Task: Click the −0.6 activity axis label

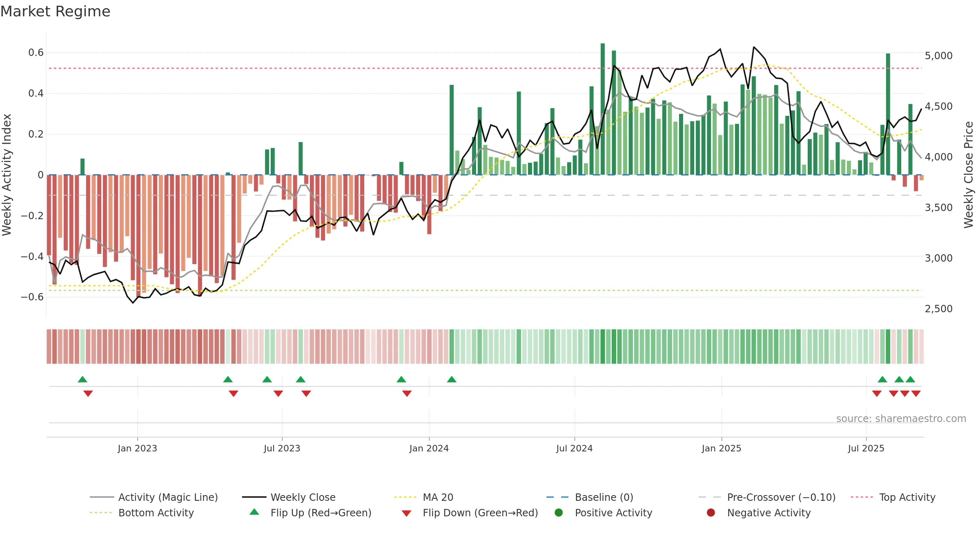Action: pos(32,297)
